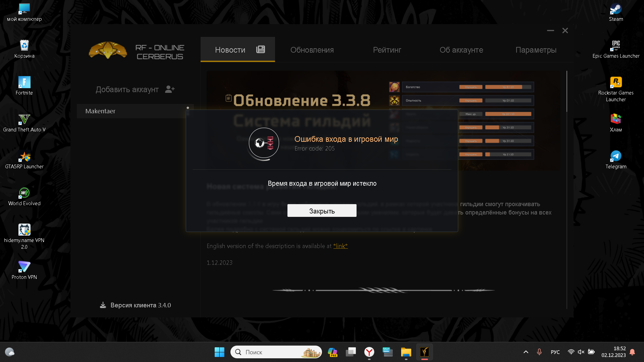Click the news panel vertical scrollbar
The height and width of the screenshot is (362, 644).
[x=567, y=91]
